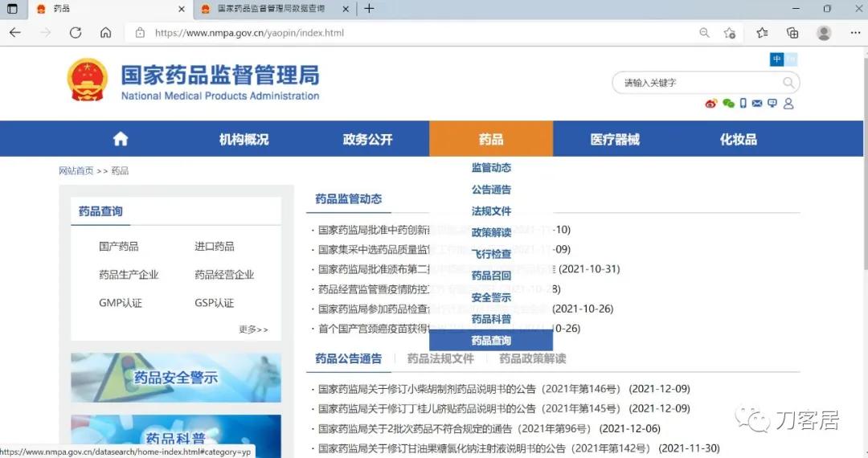Open 国产药品 query link
868x458 pixels.
[x=118, y=246]
